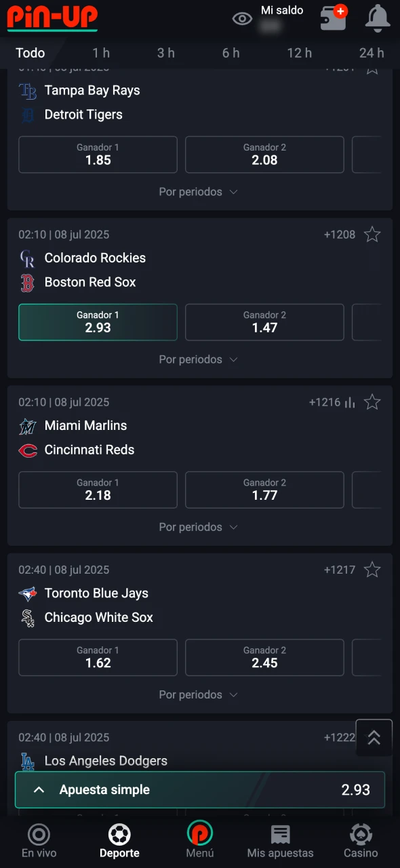Toggle balance visibility eye icon
The image size is (400, 868).
[242, 19]
